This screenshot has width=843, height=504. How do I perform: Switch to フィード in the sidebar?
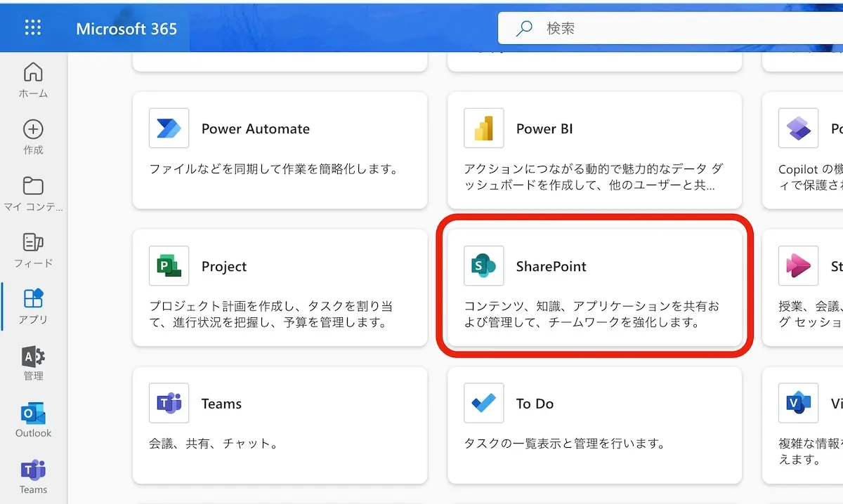33,250
